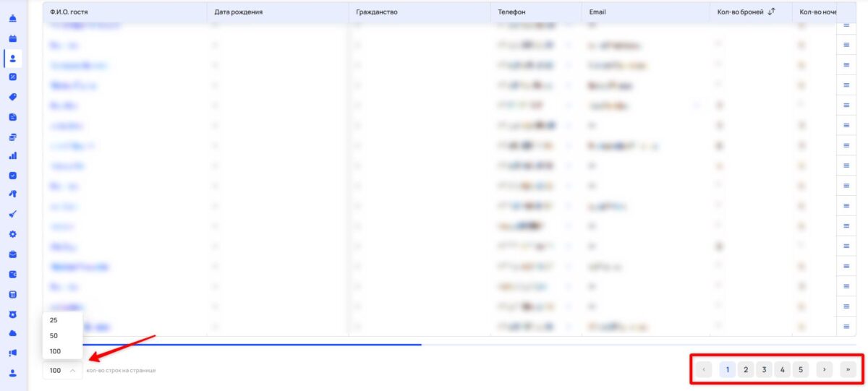Pick 100 in the open dropdown list
This screenshot has width=868, height=391.
tap(56, 351)
